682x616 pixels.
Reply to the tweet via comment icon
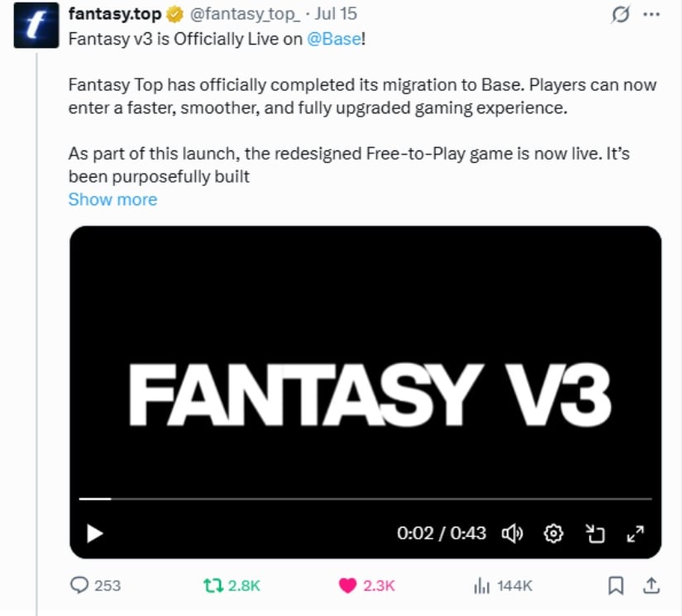[79, 585]
